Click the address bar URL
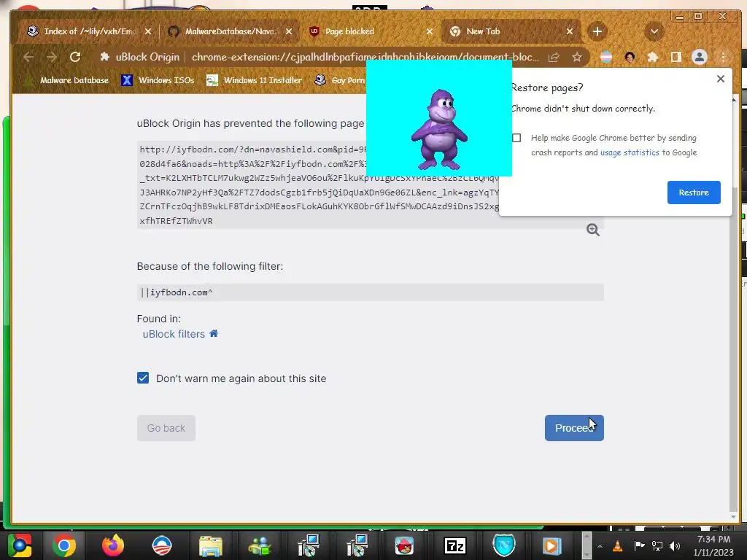Image resolution: width=747 pixels, height=560 pixels. (365, 57)
